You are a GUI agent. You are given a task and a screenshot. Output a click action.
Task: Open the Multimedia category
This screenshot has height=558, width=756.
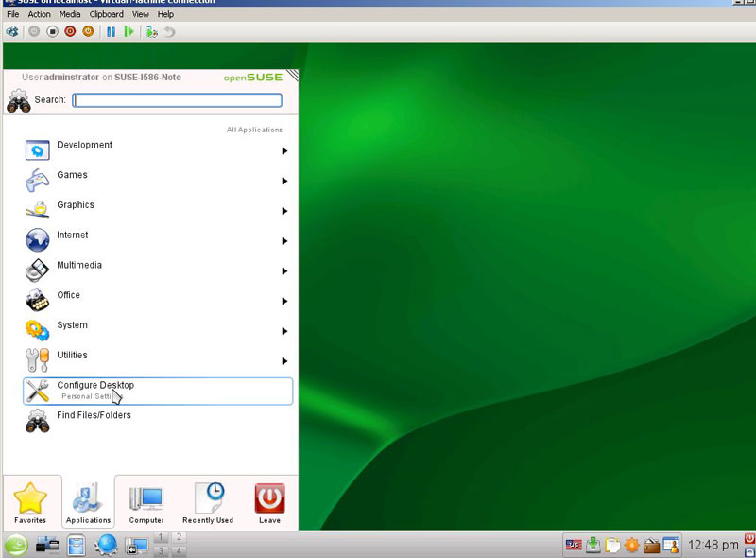(x=158, y=270)
